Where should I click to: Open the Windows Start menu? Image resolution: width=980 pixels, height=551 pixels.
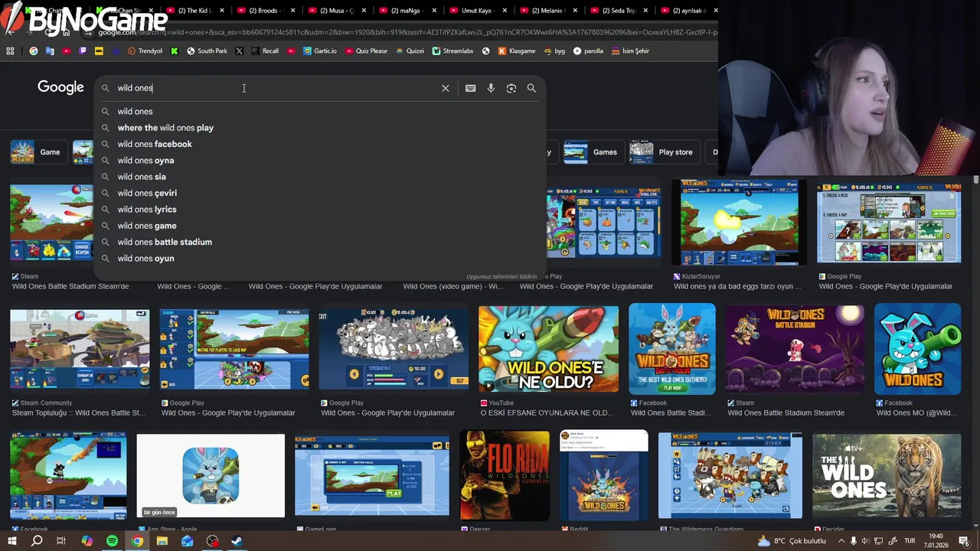click(x=11, y=541)
